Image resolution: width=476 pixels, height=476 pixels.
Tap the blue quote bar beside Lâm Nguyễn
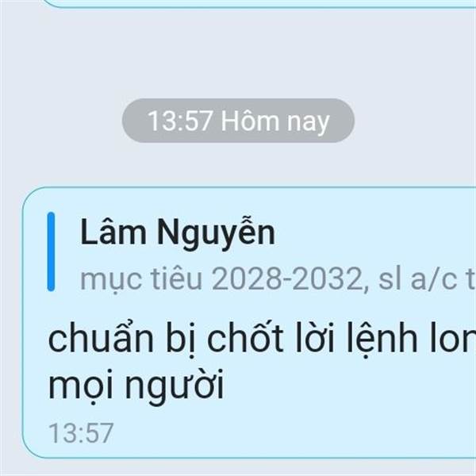tap(51, 251)
